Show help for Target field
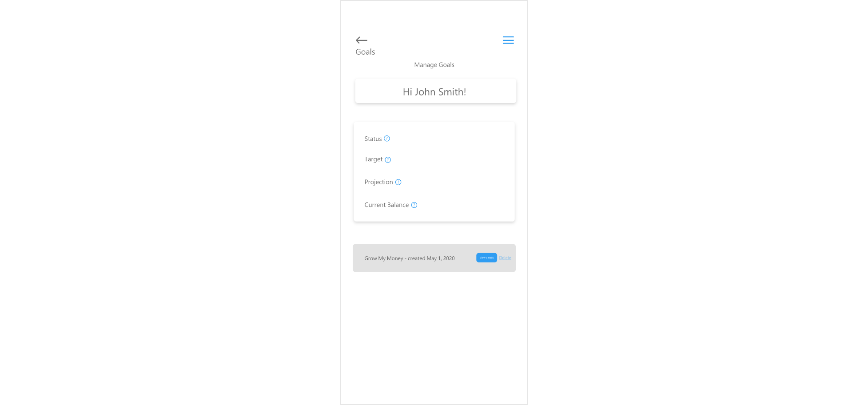868x405 pixels. 388,160
